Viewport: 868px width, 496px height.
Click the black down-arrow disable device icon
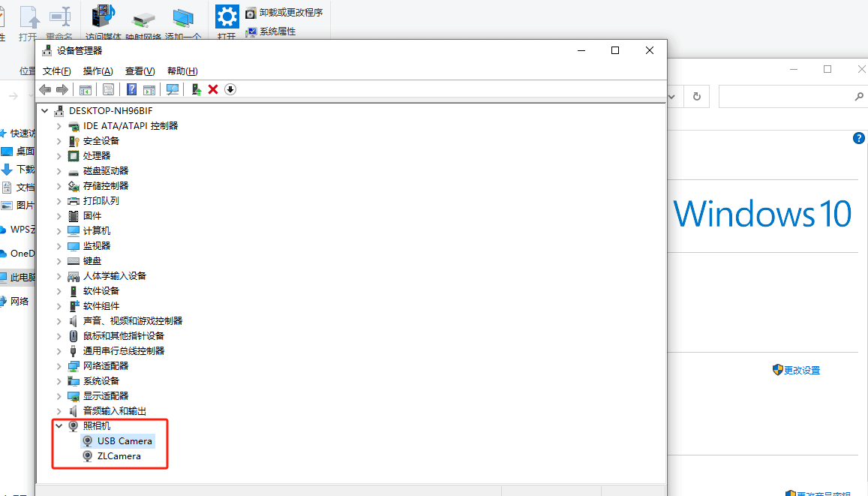230,89
